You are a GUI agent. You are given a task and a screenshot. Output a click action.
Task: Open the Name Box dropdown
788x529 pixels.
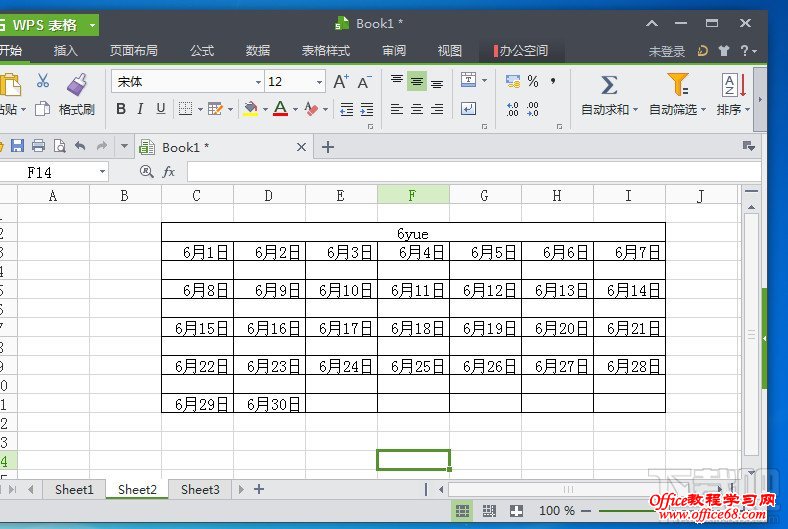[103, 172]
